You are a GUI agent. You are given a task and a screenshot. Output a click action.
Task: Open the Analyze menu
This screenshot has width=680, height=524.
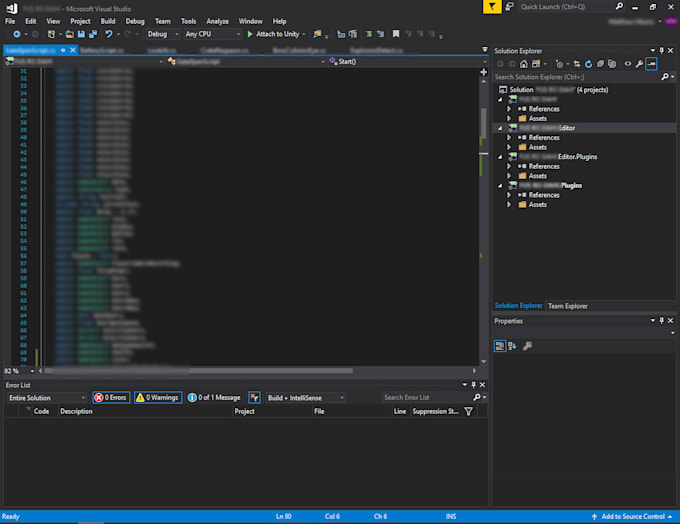click(x=217, y=20)
